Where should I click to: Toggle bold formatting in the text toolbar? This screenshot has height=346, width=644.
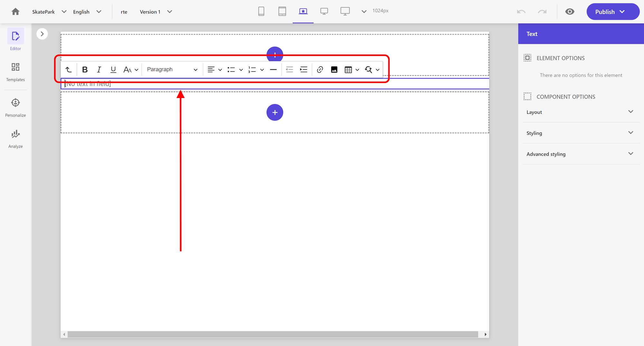(85, 70)
